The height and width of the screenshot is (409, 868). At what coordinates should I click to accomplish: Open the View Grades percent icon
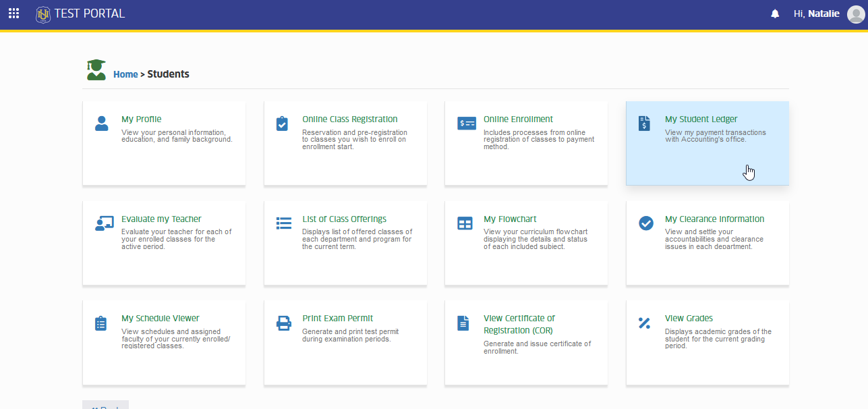[644, 323]
